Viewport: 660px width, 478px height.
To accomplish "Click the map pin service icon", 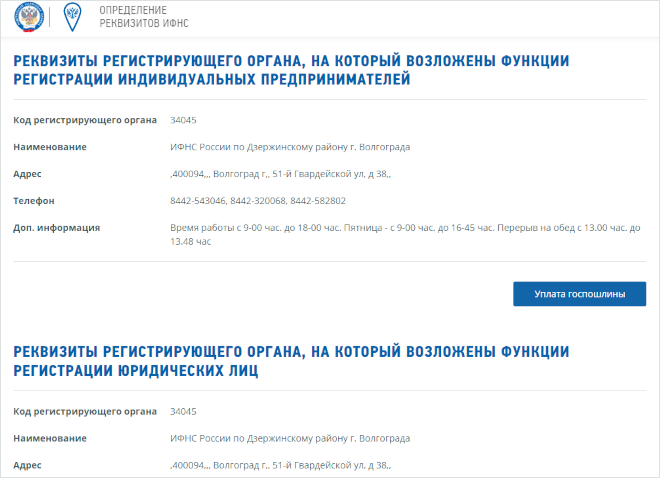I will coord(72,17).
